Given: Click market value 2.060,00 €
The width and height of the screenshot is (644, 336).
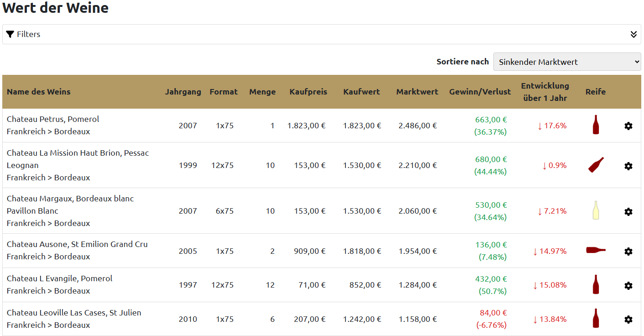Looking at the screenshot, I should click(x=418, y=211).
